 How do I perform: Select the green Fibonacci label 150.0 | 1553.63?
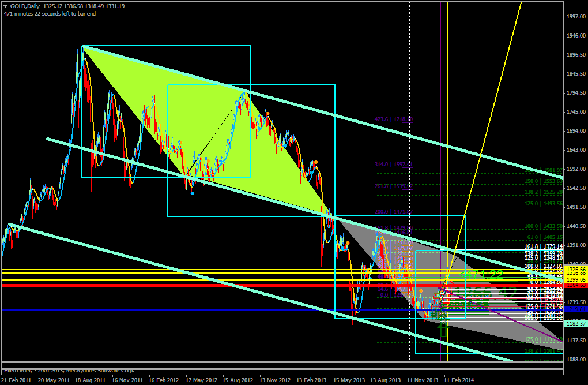[x=544, y=181]
